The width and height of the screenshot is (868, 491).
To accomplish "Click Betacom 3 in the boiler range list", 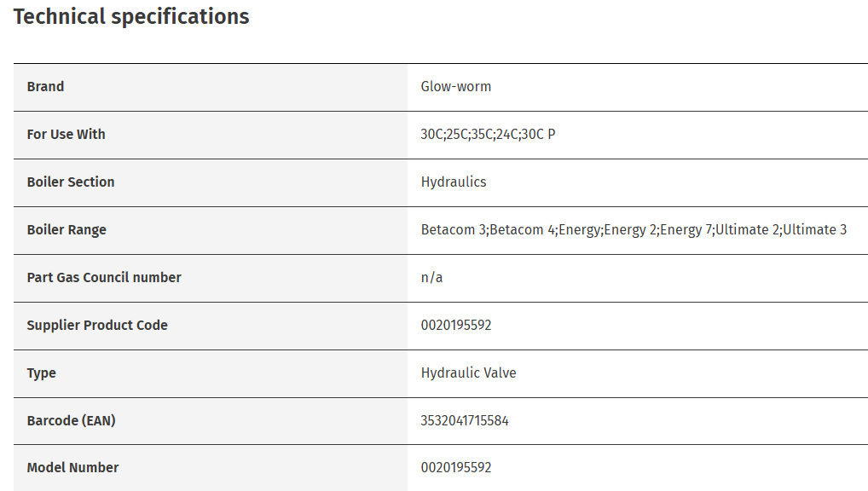I will tap(454, 230).
